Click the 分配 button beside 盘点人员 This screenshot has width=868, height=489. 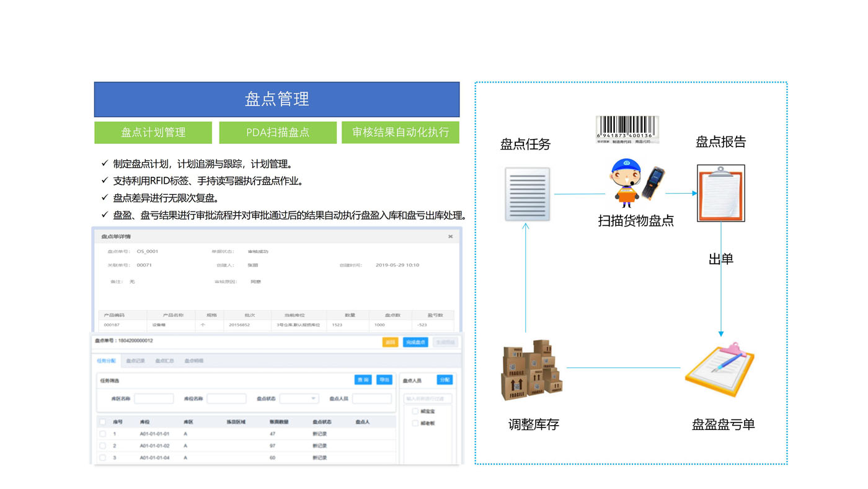445,380
